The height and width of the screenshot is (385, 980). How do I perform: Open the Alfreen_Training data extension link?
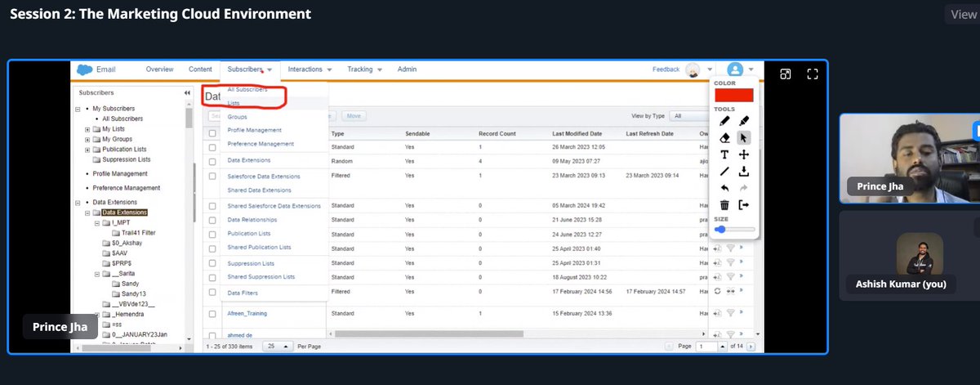pos(247,314)
